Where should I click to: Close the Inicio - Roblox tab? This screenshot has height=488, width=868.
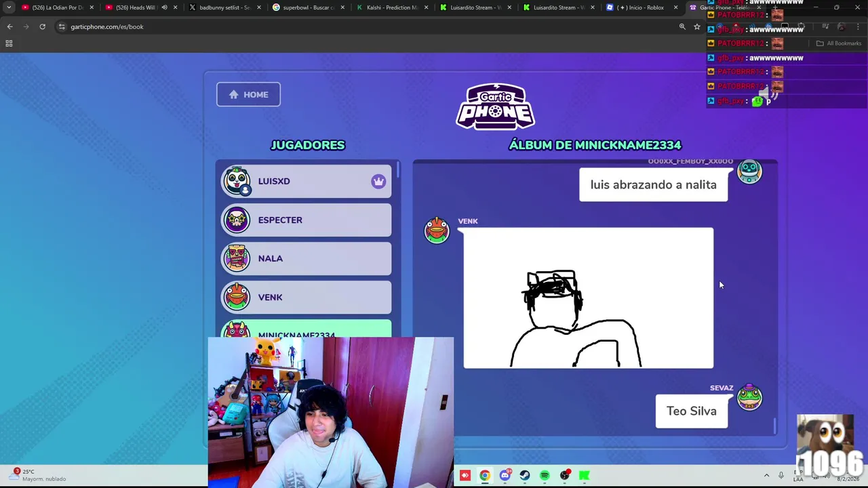click(675, 7)
